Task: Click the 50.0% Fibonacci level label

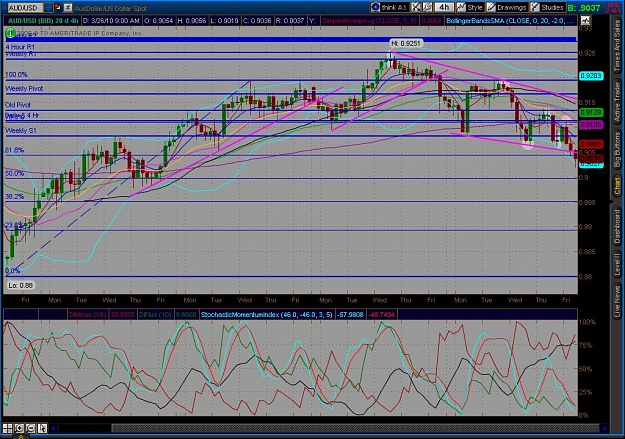Action: 14,173
